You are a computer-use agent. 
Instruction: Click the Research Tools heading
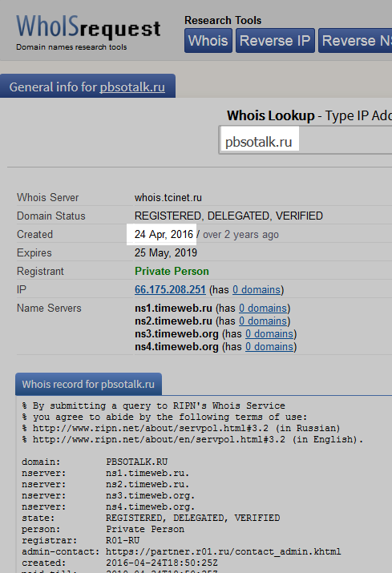[223, 20]
